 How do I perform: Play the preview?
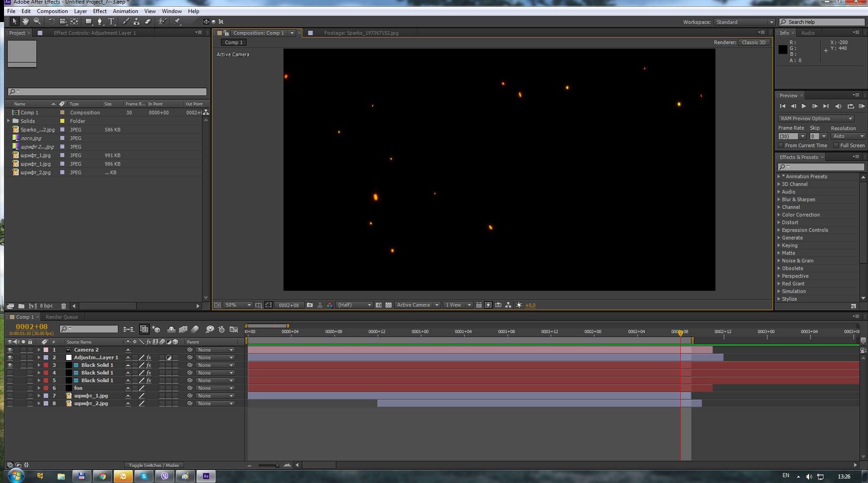pos(804,106)
